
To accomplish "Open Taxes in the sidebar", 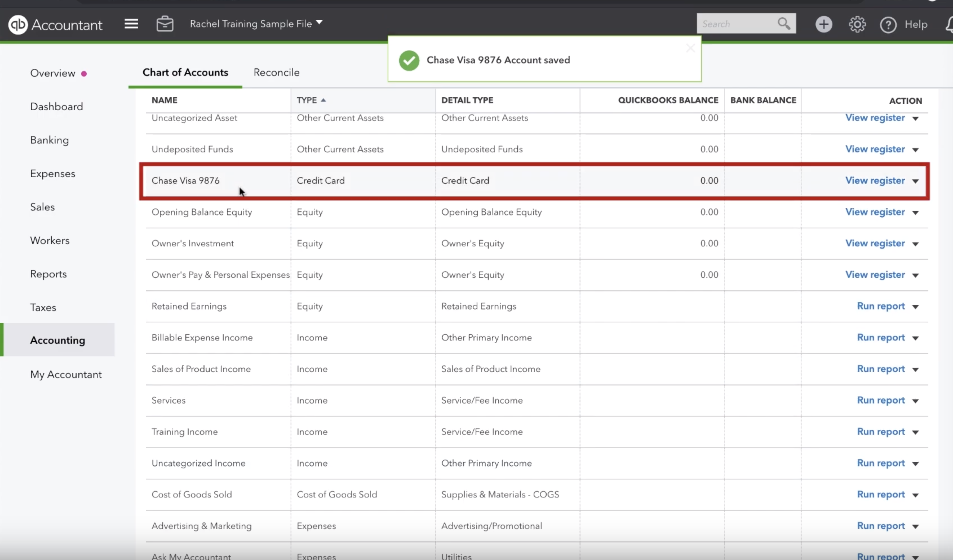I will coord(43,307).
